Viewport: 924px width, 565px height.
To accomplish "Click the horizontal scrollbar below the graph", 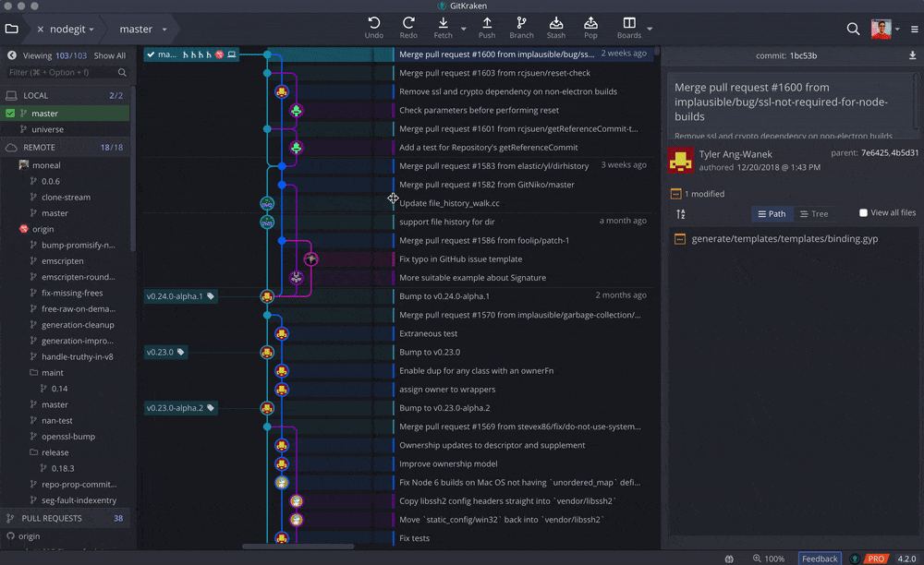I will (298, 547).
